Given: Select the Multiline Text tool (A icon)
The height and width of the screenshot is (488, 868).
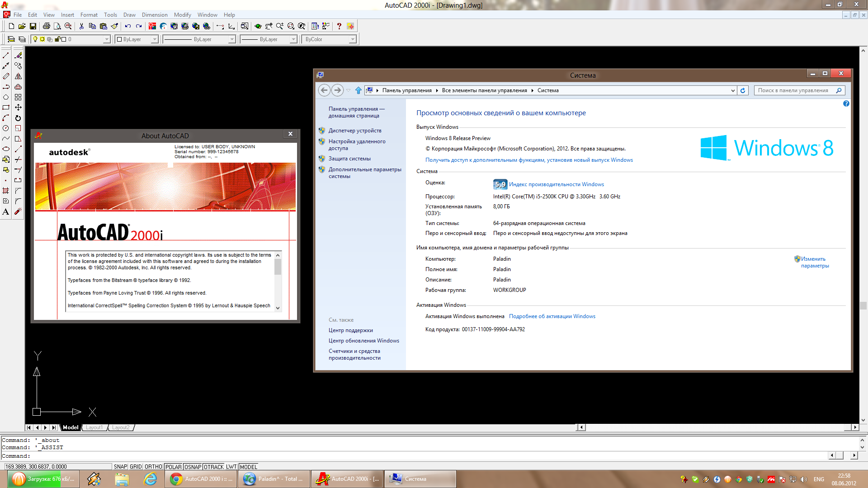Looking at the screenshot, I should pos(6,211).
